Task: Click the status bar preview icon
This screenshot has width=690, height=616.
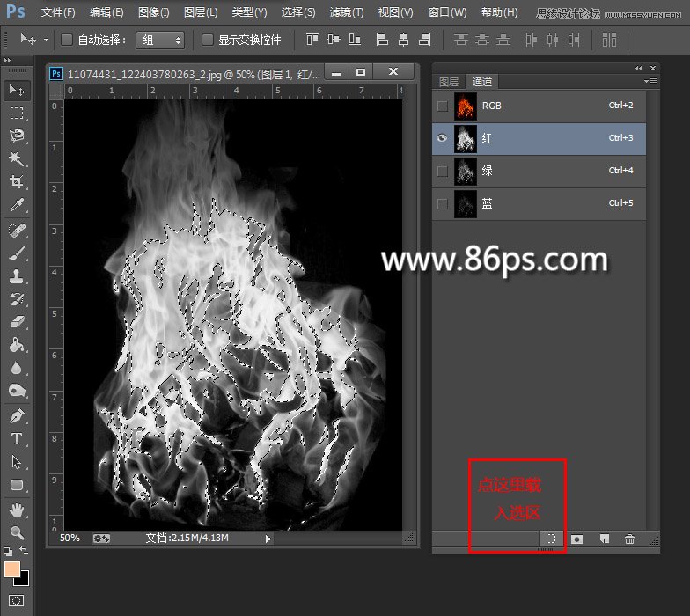Action: (x=101, y=539)
